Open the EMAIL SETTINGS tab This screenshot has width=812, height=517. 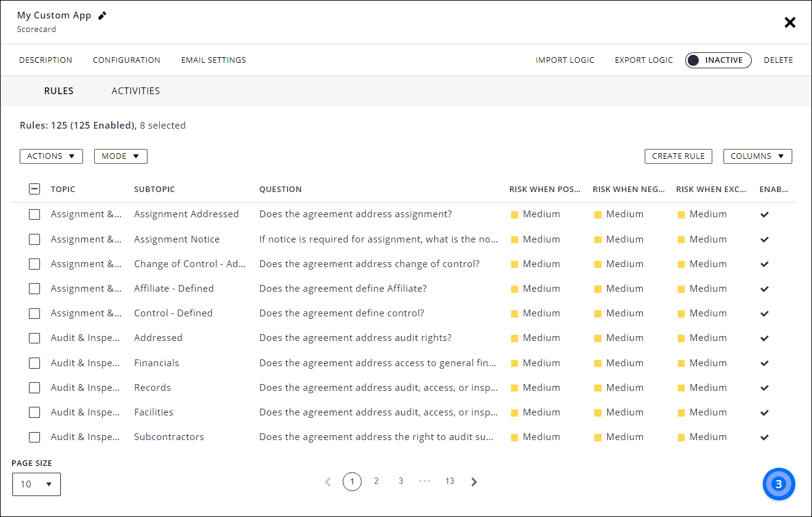[x=213, y=60]
